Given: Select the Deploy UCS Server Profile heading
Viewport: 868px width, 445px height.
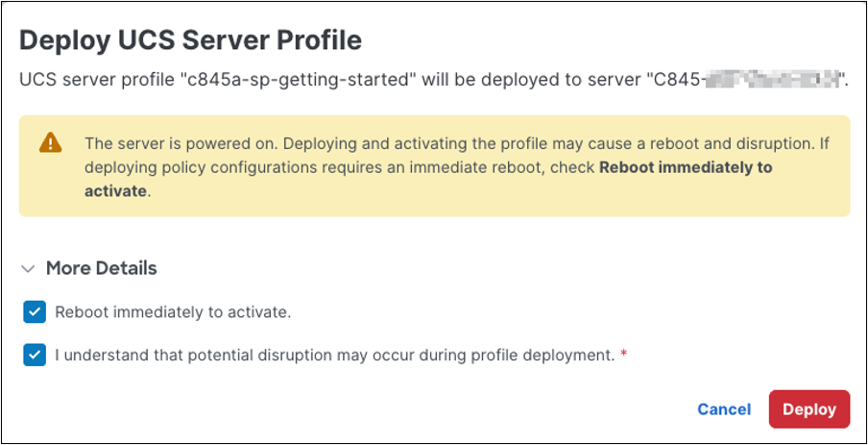Looking at the screenshot, I should tap(190, 40).
